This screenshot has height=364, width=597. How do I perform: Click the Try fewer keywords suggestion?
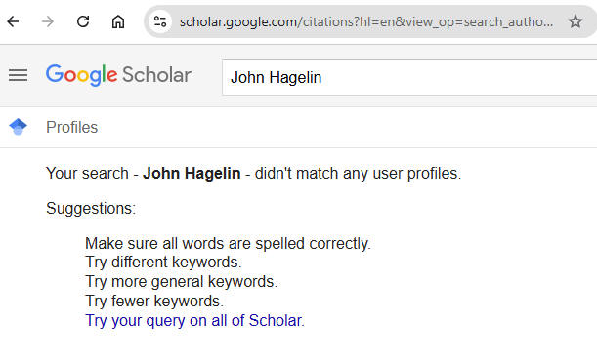click(x=154, y=302)
